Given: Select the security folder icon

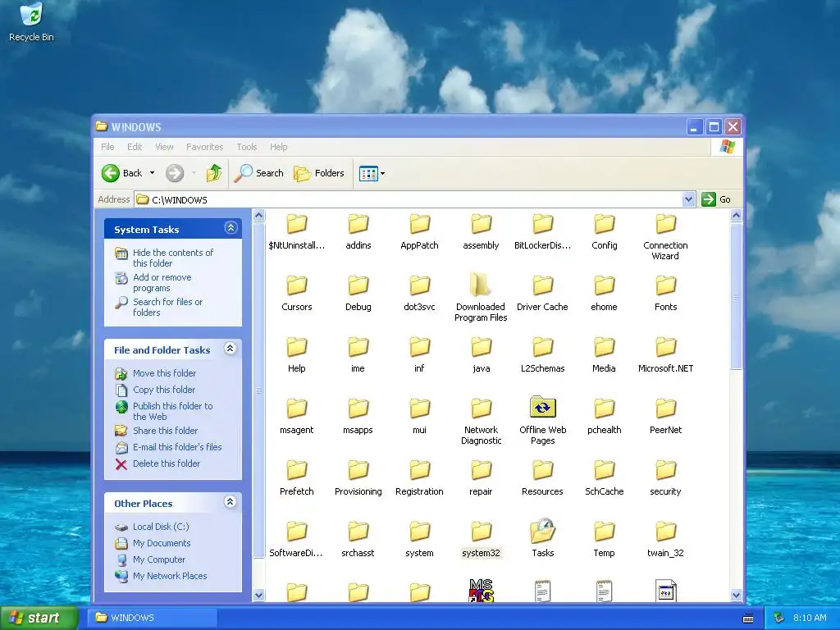Looking at the screenshot, I should (666, 470).
